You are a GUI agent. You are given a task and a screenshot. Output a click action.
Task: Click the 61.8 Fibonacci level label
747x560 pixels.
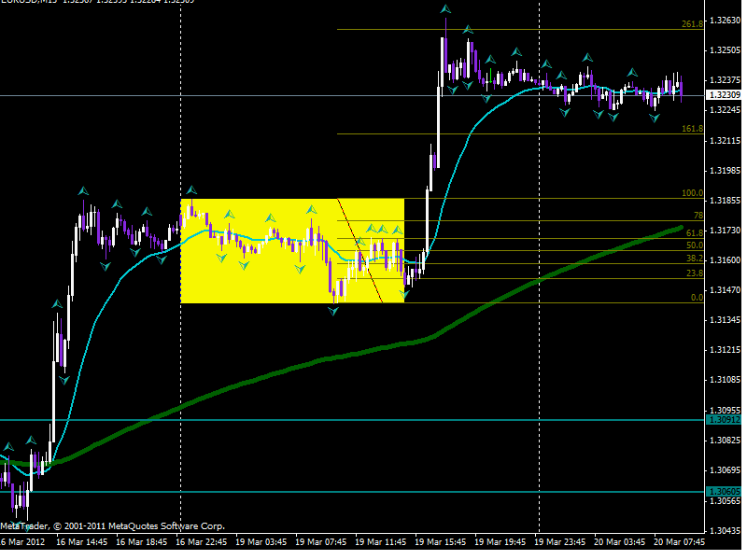(695, 232)
